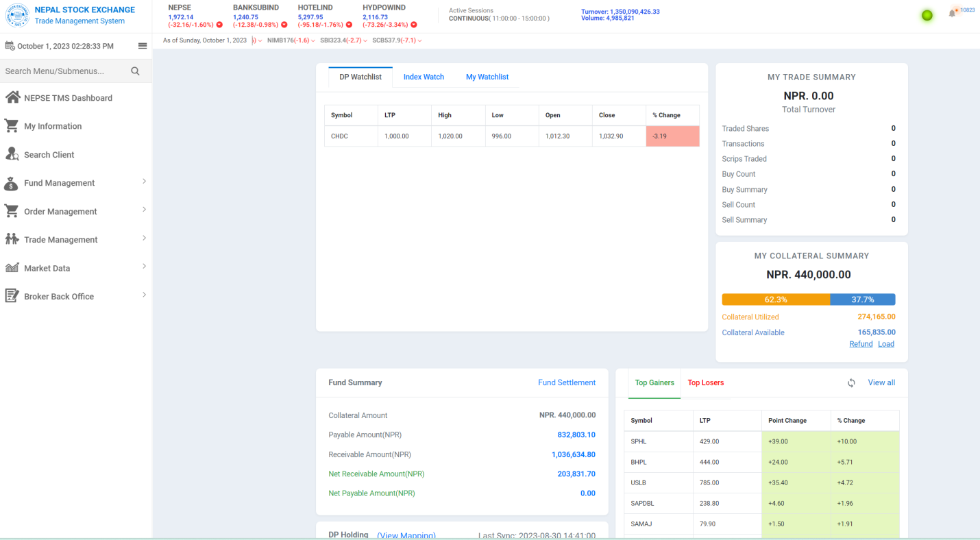Click the Load collateral link

point(886,344)
